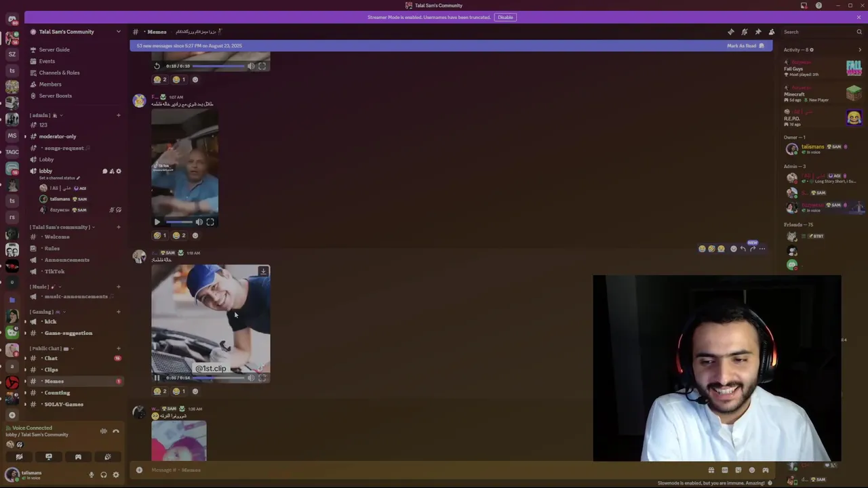
Task: Open inbox icon in title bar
Action: [x=804, y=5]
